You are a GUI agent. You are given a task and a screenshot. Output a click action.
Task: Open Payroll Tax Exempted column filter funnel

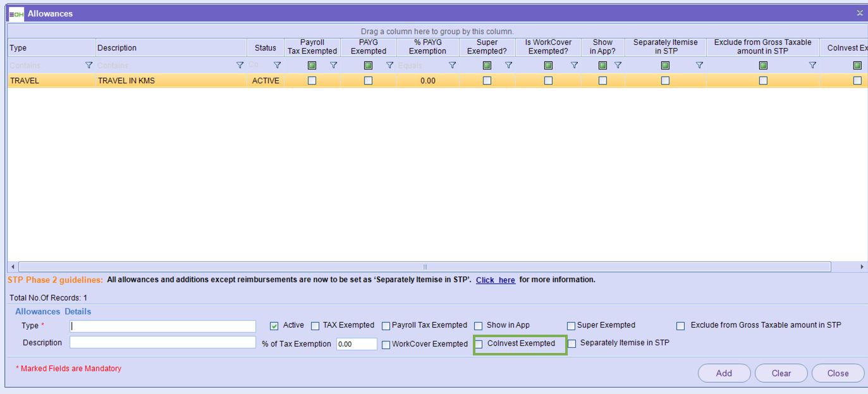tap(333, 65)
